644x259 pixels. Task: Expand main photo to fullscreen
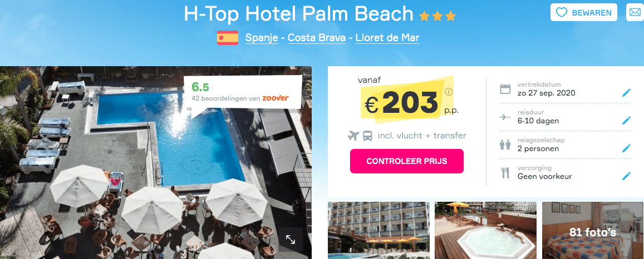tap(291, 240)
